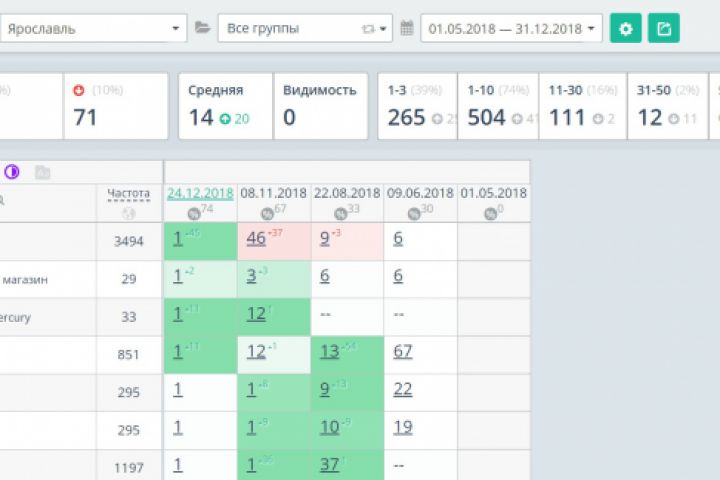
Task: Click the percent icon under 09.06.2018
Action: pyautogui.click(x=414, y=214)
